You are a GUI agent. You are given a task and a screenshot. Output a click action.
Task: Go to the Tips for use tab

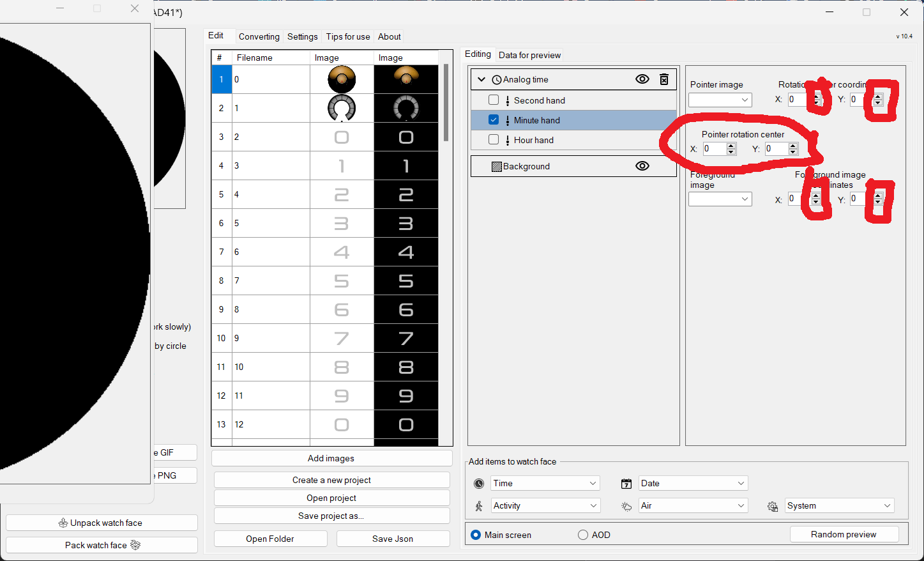point(348,36)
